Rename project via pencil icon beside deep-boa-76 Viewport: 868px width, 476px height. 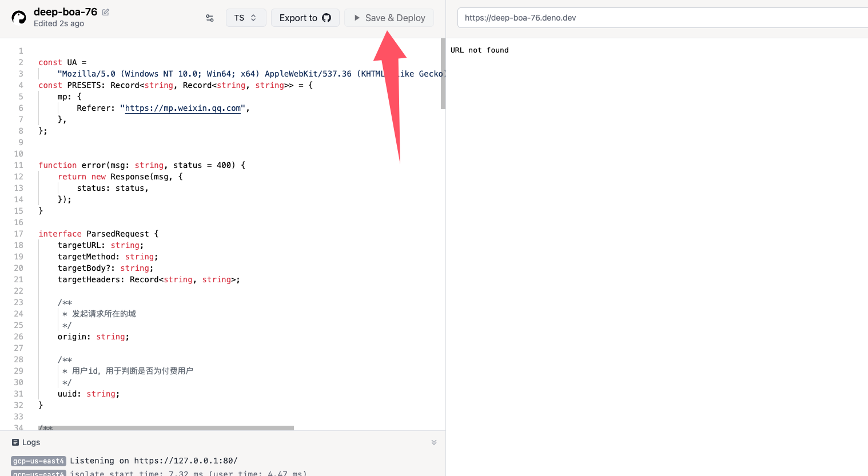point(106,12)
